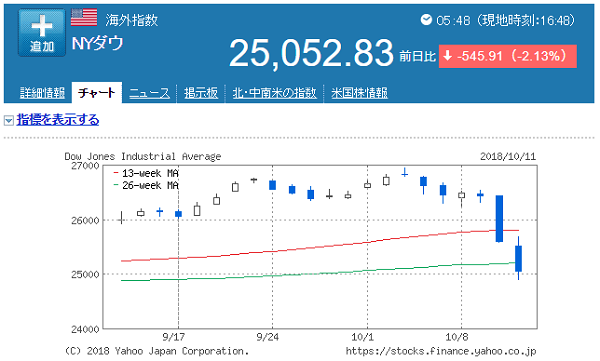Open the 詳細情報 tab
Viewport: 600px width, 361px height.
click(42, 93)
